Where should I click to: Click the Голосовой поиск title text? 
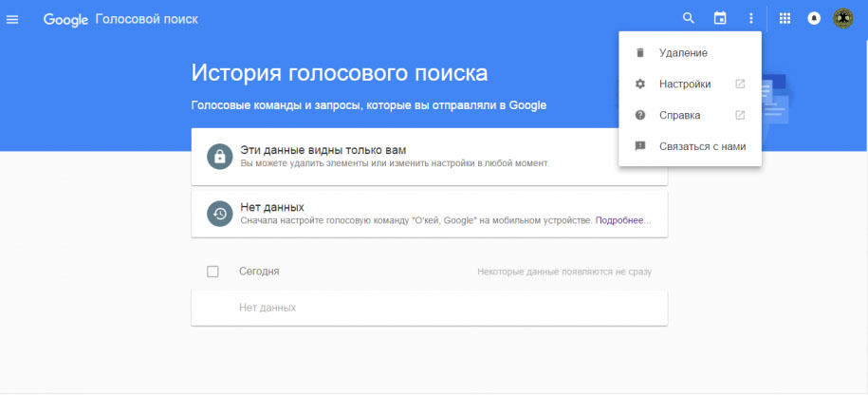point(147,19)
